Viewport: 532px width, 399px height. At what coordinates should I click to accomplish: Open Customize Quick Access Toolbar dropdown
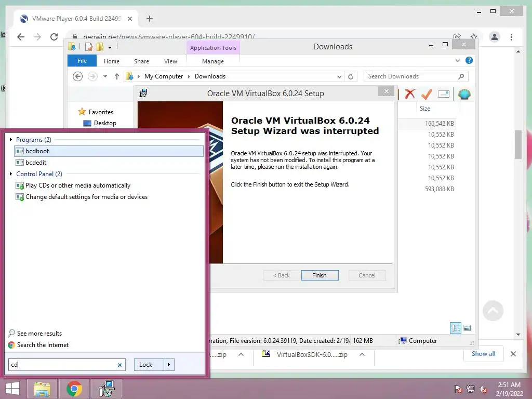click(x=110, y=47)
